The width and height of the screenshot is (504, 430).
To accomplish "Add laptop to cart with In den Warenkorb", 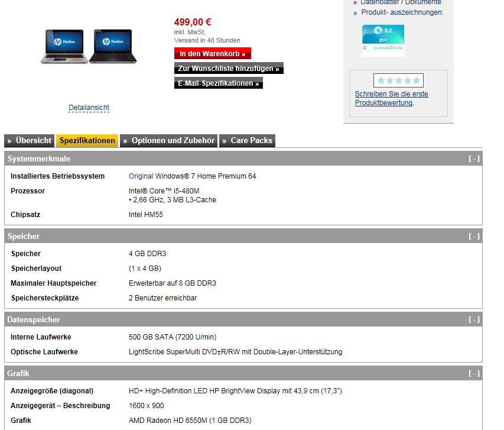I will coord(213,53).
